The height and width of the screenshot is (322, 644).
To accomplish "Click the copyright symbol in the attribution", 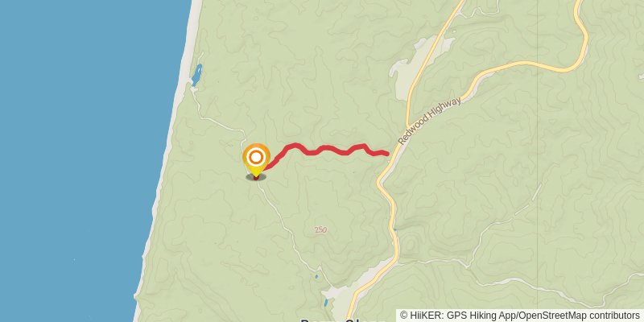I will pos(404,316).
